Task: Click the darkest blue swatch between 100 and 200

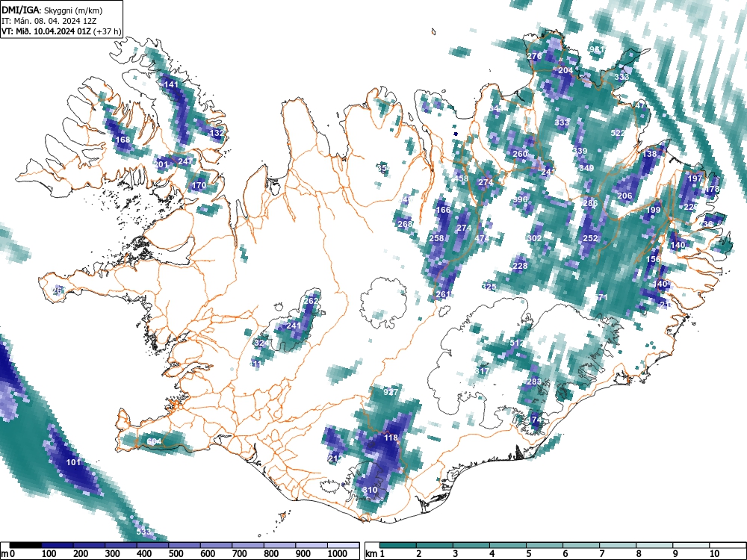Action: [x=58, y=545]
